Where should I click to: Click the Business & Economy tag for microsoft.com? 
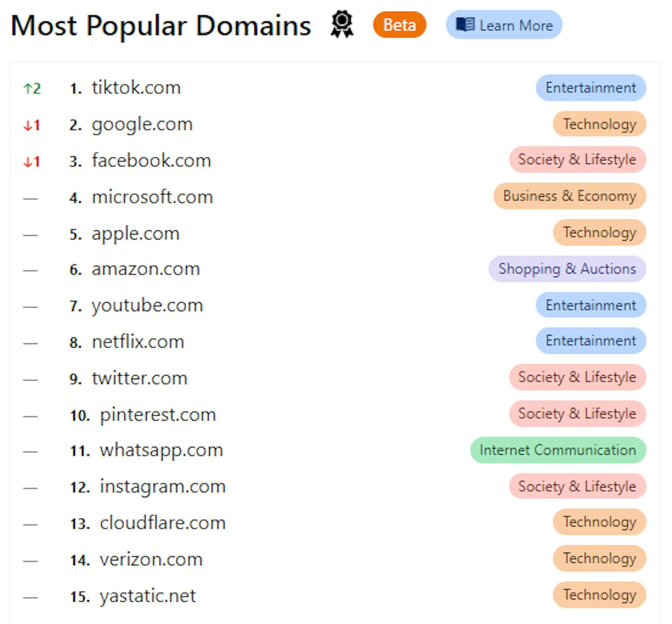569,196
